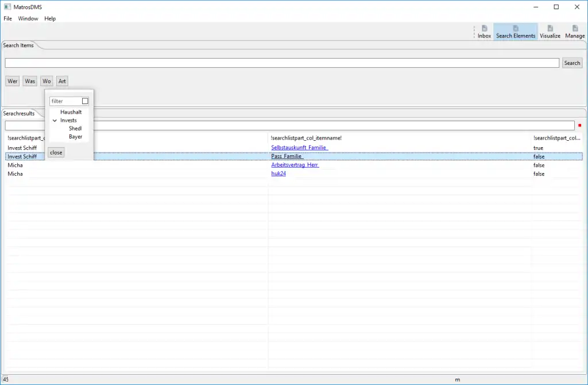This screenshot has width=588, height=385.
Task: Select first Invest Schiff row cell
Action: point(22,148)
